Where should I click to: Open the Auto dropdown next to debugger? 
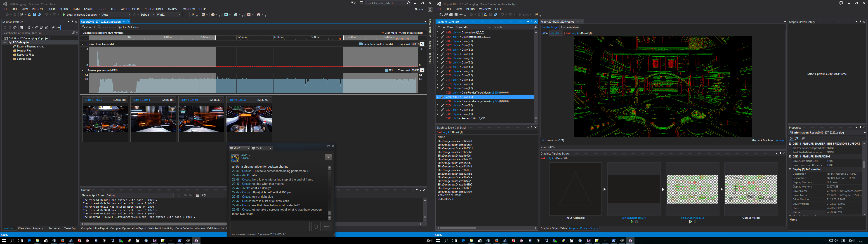click(x=116, y=15)
